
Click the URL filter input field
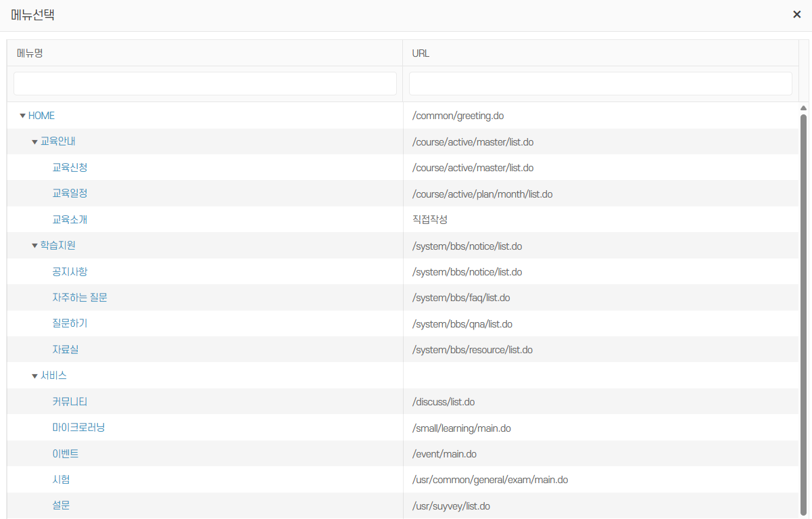pyautogui.click(x=600, y=84)
